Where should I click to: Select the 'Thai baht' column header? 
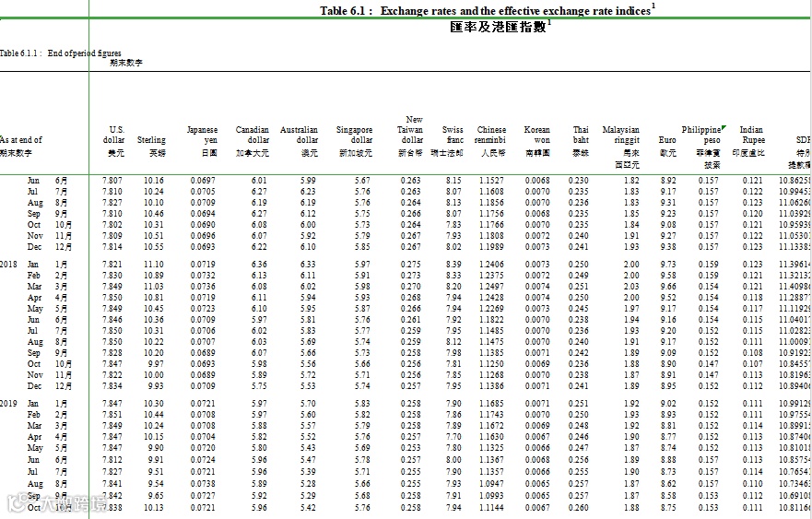click(581, 135)
